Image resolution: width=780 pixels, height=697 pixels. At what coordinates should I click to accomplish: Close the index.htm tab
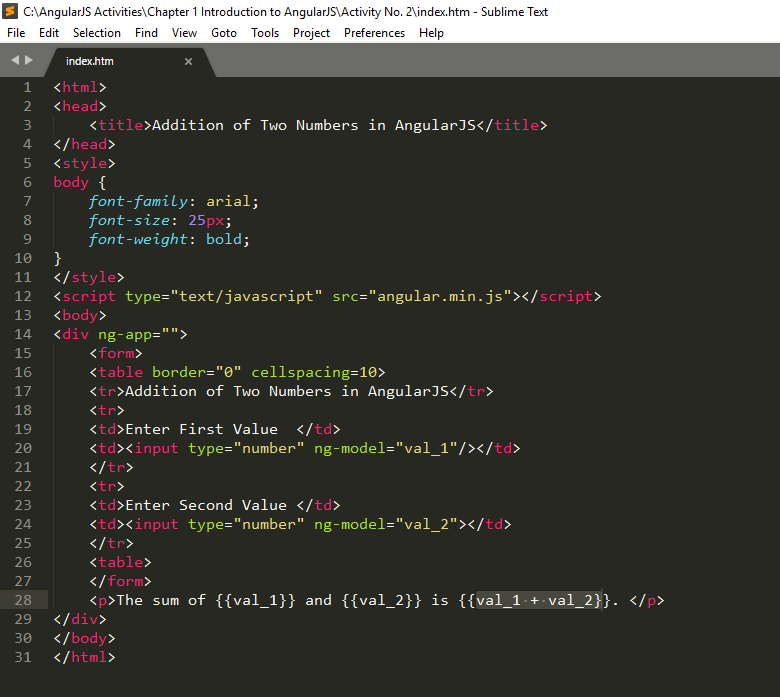pyautogui.click(x=188, y=62)
